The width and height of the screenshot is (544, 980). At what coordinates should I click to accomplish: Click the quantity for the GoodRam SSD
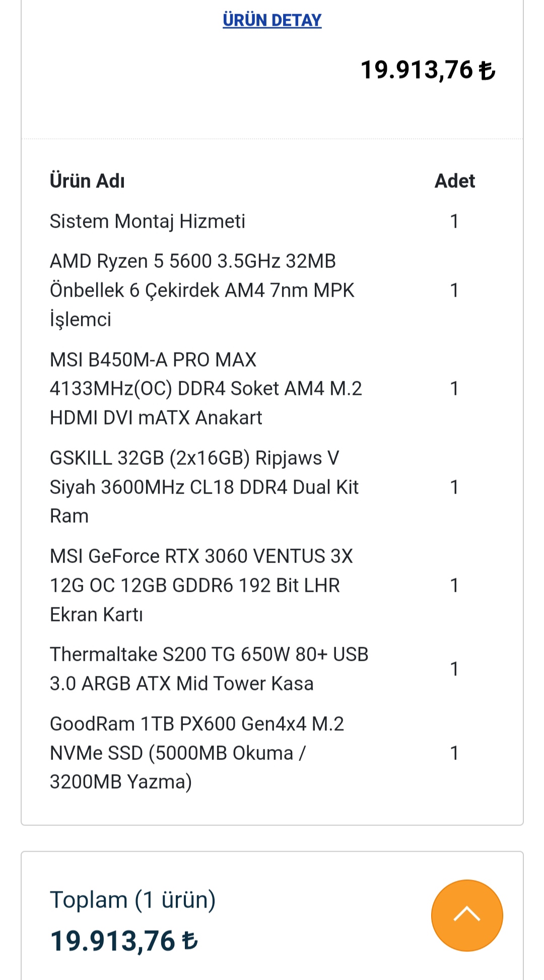(x=454, y=753)
